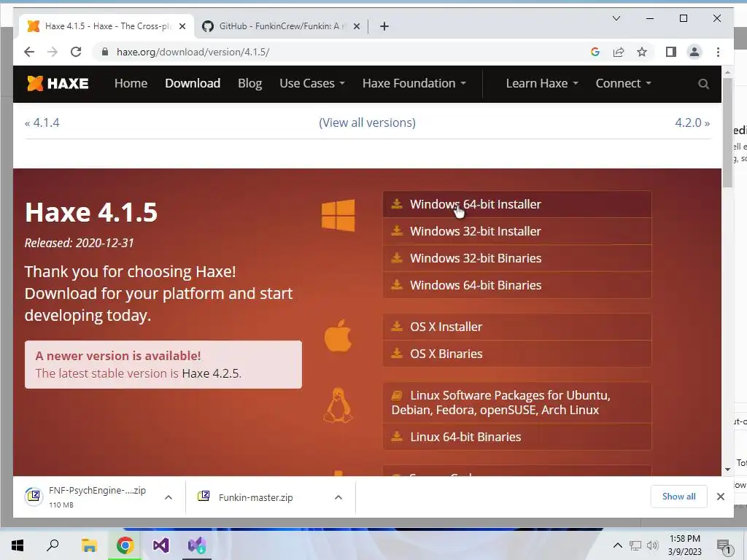Open Google search icon in address bar

(595, 52)
